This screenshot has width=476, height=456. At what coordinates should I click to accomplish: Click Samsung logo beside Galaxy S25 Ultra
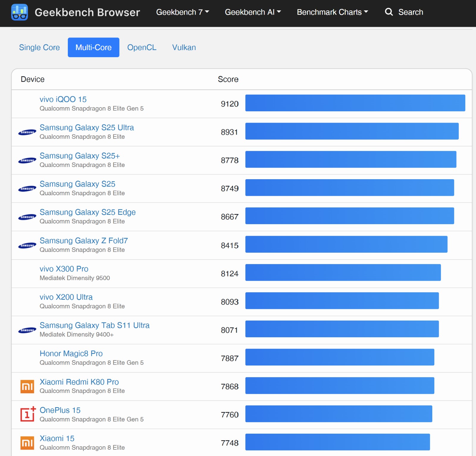coord(27,132)
